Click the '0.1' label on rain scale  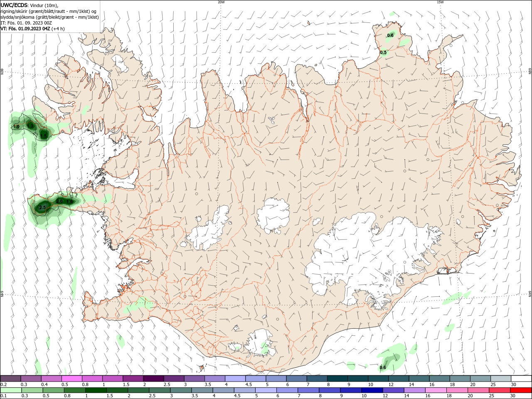[x=4, y=396]
